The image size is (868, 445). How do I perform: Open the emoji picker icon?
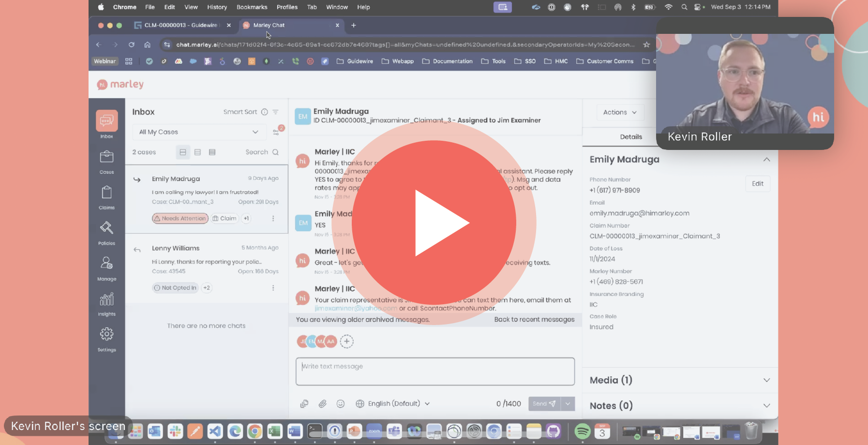[x=341, y=404]
